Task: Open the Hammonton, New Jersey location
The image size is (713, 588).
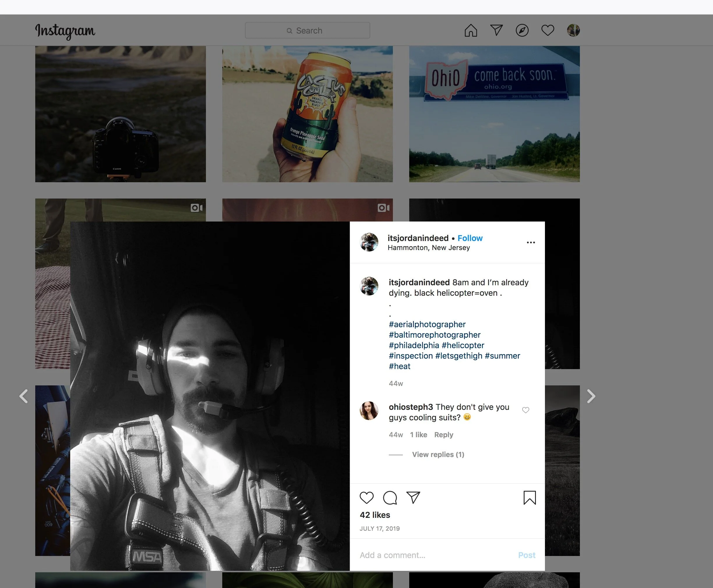Action: point(428,248)
